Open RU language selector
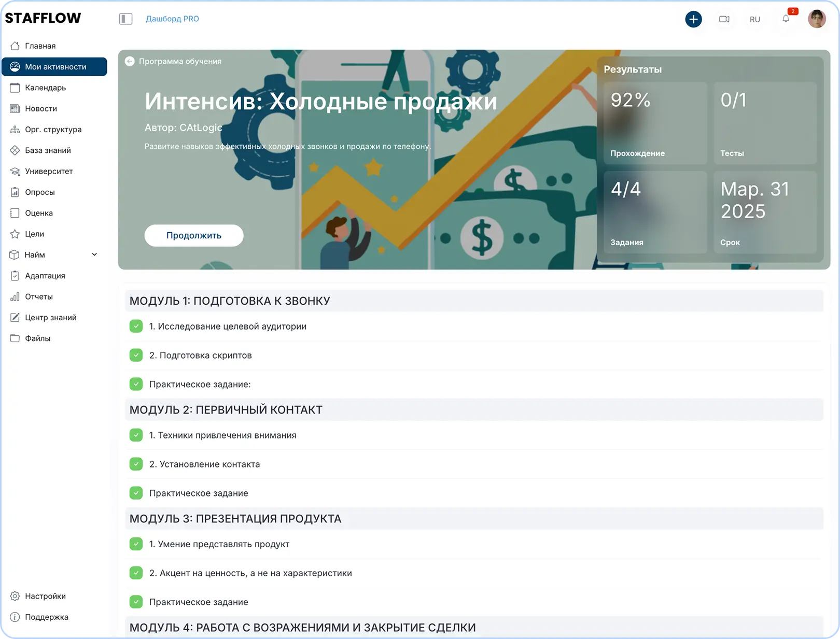 point(755,19)
